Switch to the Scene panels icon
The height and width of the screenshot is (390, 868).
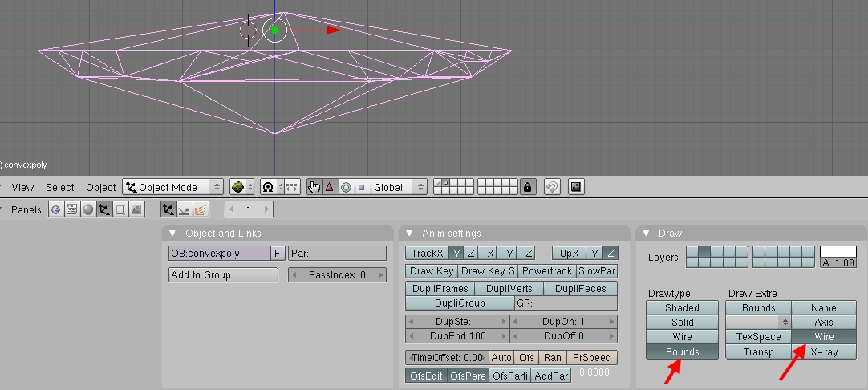point(136,209)
